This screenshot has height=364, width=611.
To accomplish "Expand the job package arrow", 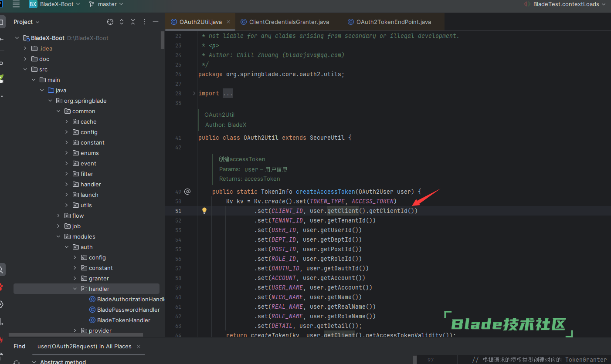I will 58,226.
